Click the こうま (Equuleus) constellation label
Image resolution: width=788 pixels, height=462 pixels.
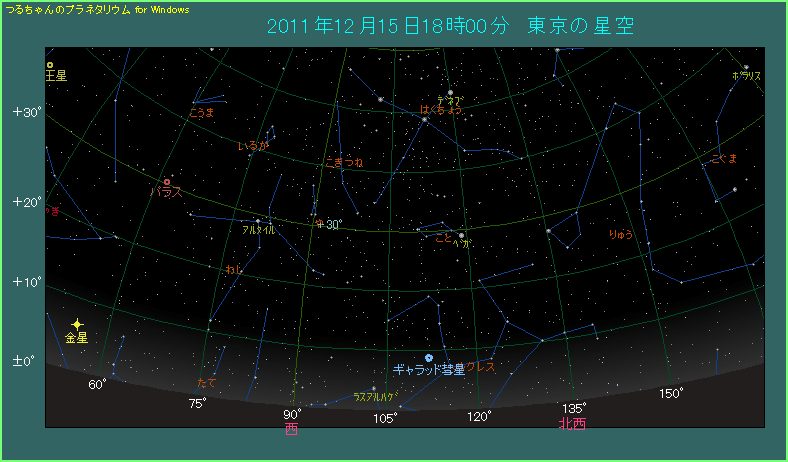click(x=201, y=113)
